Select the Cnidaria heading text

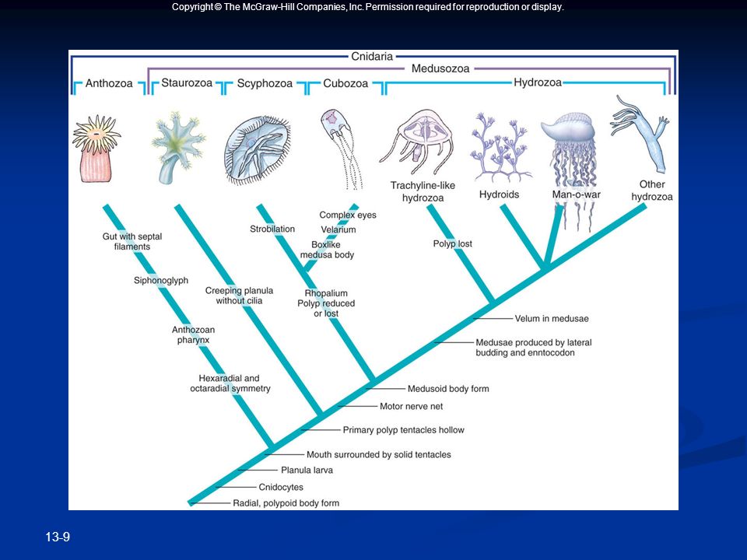372,56
